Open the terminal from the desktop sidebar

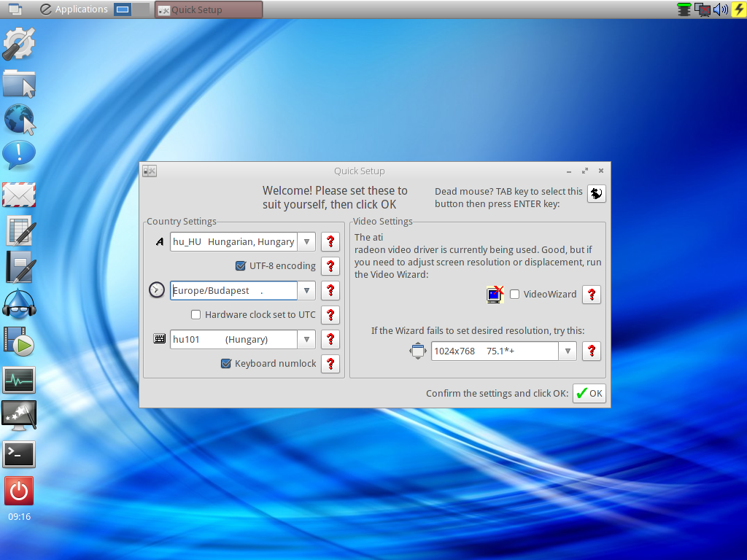point(19,454)
